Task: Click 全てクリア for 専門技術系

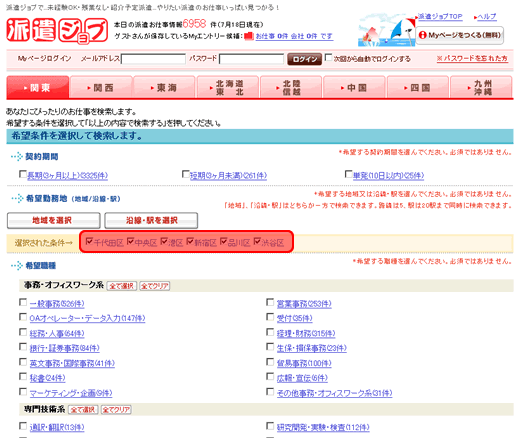Action: pos(116,409)
